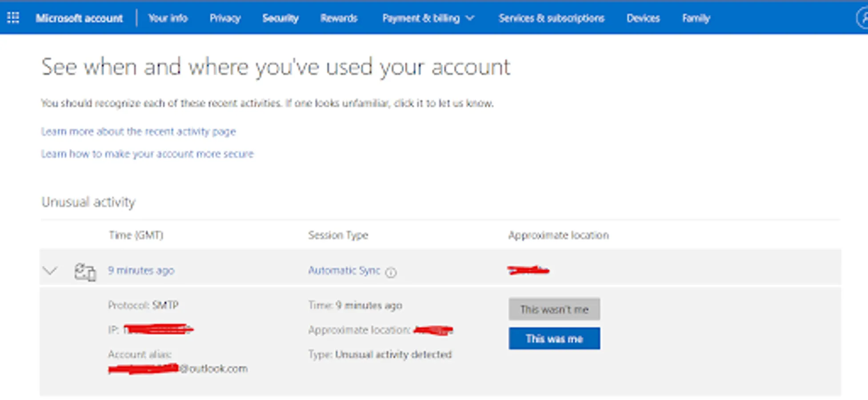Click the Time (GMT) column header
The image size is (868, 400).
point(136,235)
